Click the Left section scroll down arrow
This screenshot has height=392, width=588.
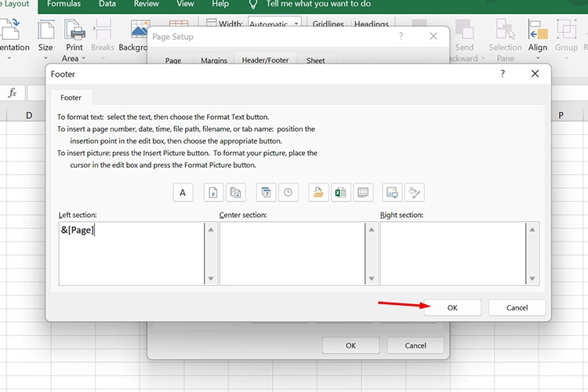[x=211, y=278]
